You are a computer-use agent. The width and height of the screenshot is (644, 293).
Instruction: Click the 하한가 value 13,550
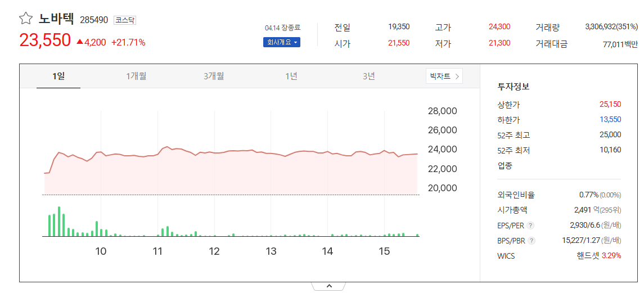pyautogui.click(x=610, y=120)
